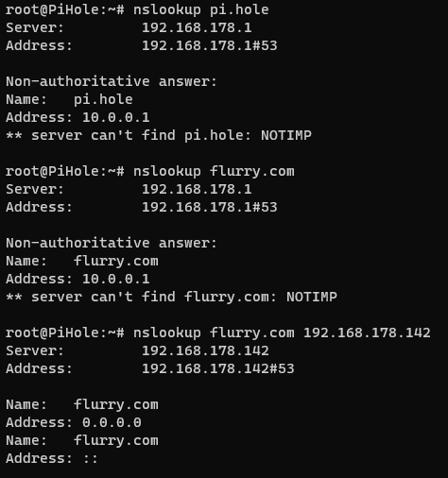
Task: Click the 'Address: 0.0.0.0' line
Action: (x=74, y=422)
